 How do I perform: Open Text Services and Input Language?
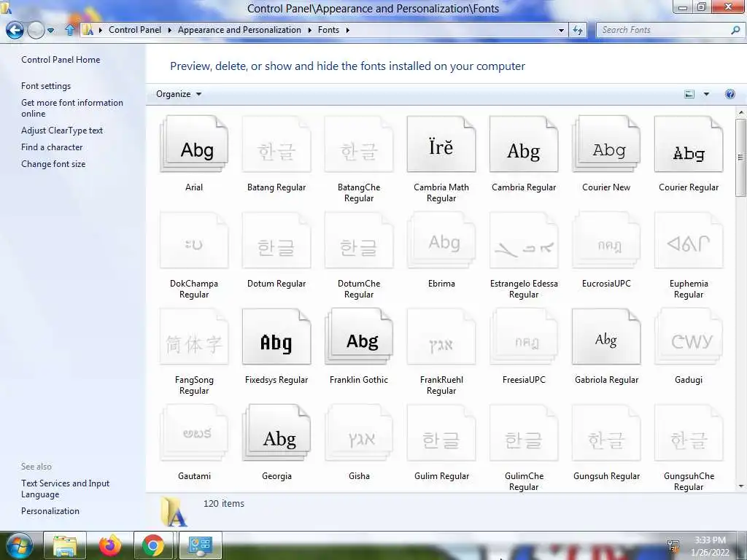tap(65, 489)
